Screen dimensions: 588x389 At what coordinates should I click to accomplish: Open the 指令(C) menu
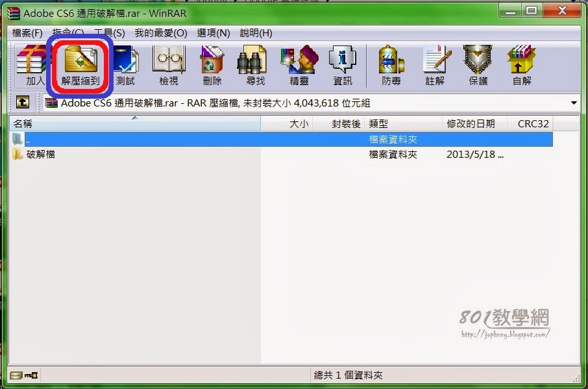68,33
